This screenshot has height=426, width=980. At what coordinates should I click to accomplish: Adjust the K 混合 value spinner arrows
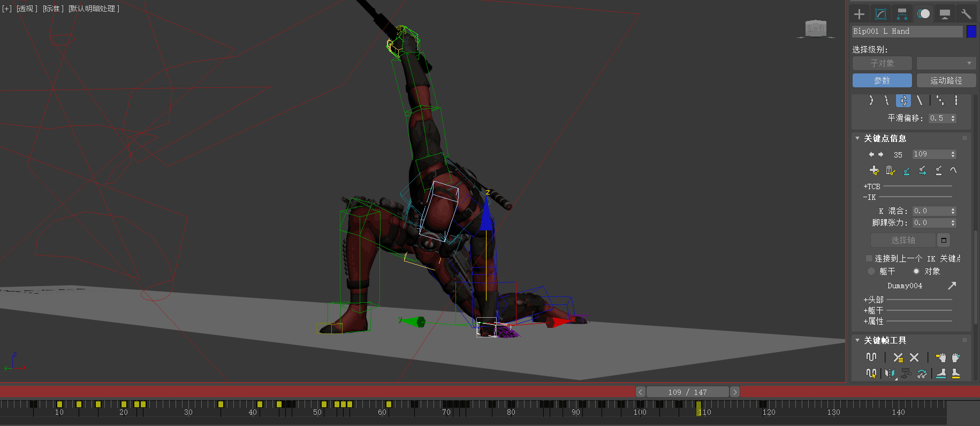tap(953, 211)
